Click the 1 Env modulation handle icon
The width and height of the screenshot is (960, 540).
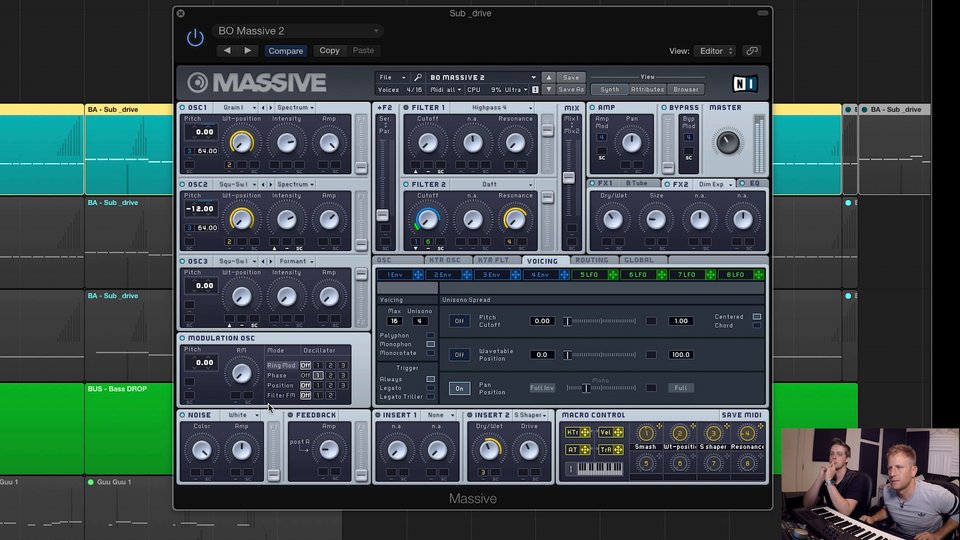click(x=418, y=275)
